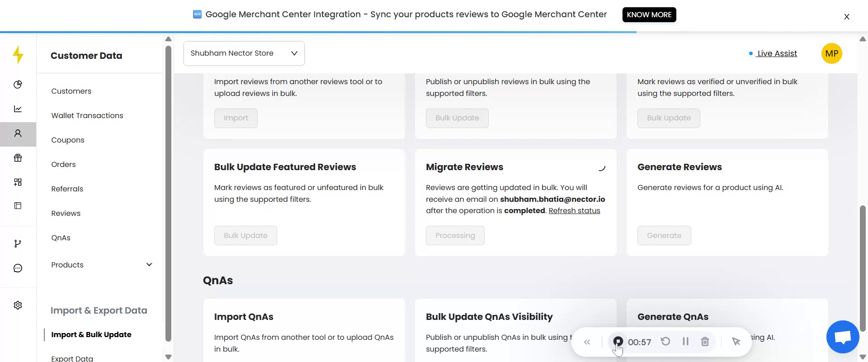Dismiss the Google Merchant Center banner
The width and height of the screenshot is (868, 362).
[846, 17]
